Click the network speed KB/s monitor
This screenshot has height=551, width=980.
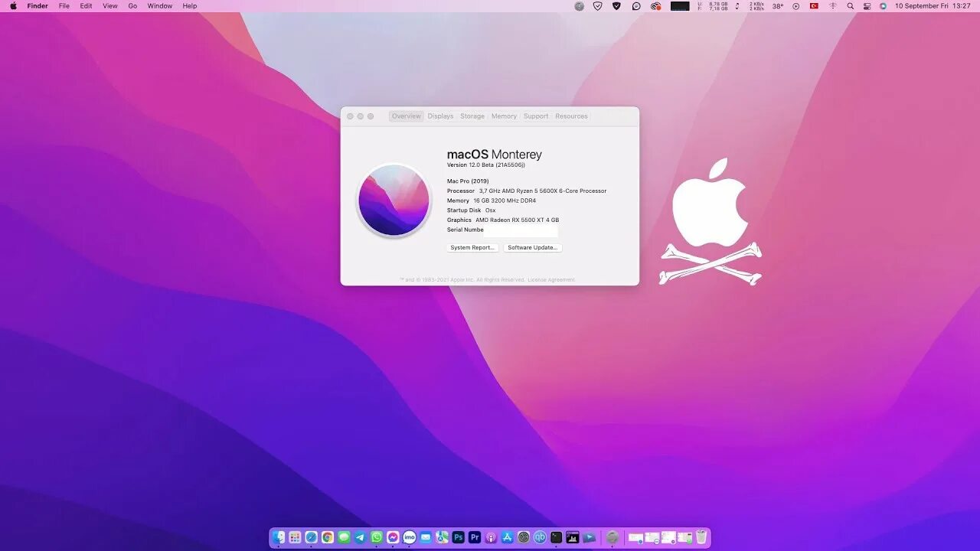756,6
